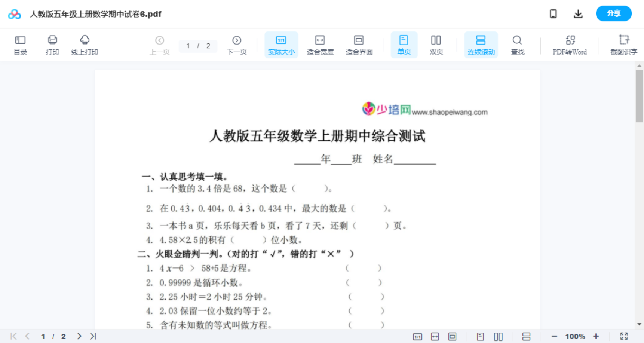Screen dimensions: 644x343
Task: Toggle 连续滚动 continuous scrolling mode
Action: tap(481, 45)
